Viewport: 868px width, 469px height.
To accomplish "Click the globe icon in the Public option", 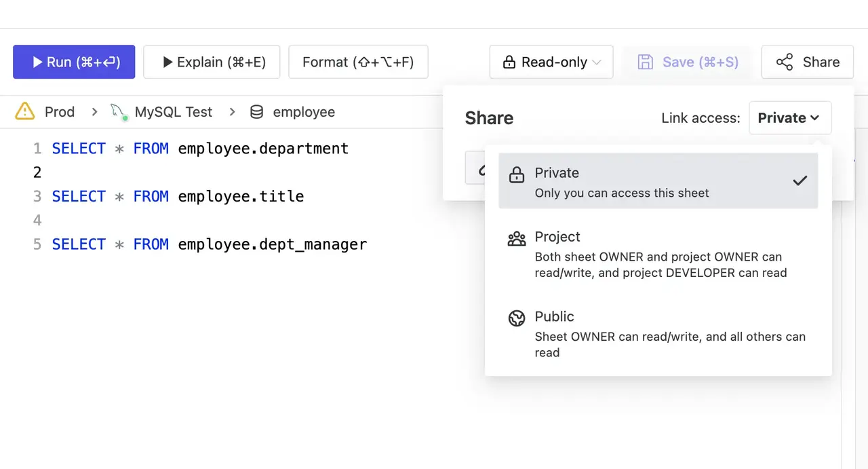I will (x=517, y=318).
